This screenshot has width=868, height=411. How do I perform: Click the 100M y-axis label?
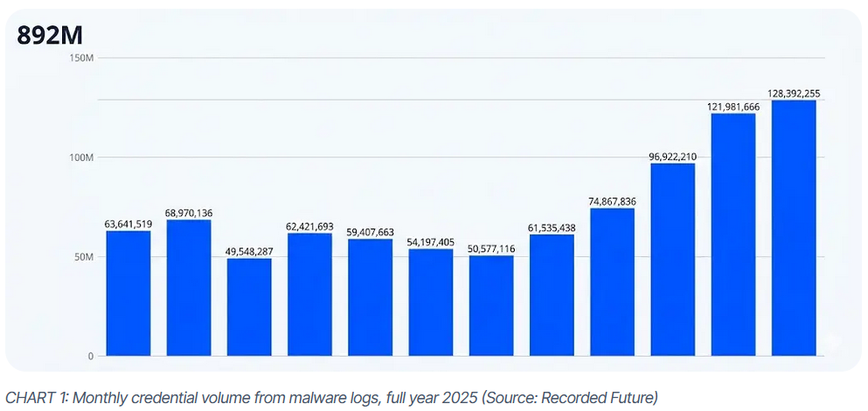click(82, 157)
